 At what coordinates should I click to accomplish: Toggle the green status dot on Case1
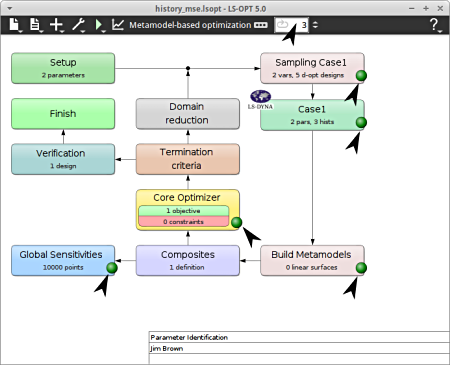[x=361, y=122]
